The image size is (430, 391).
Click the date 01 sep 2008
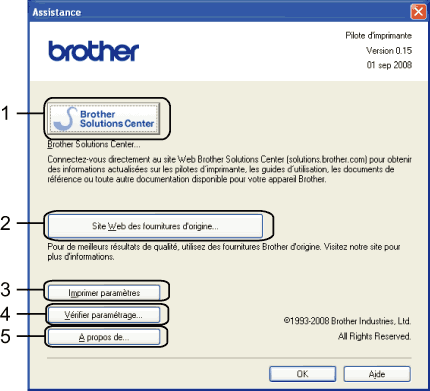click(389, 65)
